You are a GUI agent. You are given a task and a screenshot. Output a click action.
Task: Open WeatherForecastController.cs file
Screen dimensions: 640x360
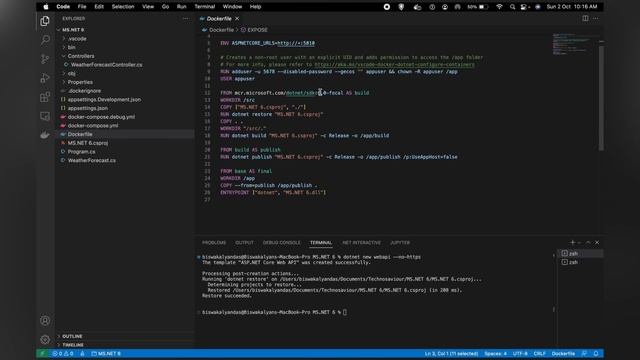pos(106,64)
